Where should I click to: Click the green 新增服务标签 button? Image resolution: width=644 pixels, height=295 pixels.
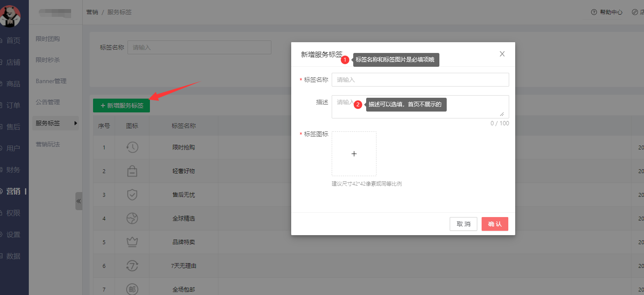(x=121, y=106)
